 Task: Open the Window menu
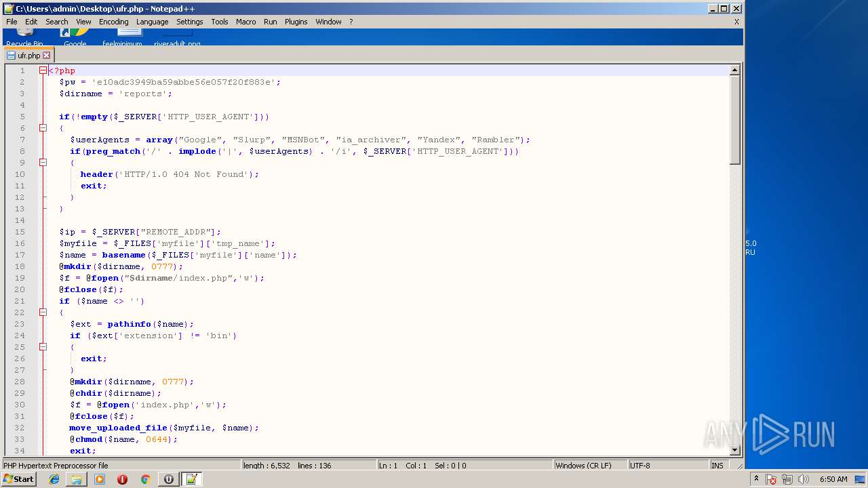(328, 22)
